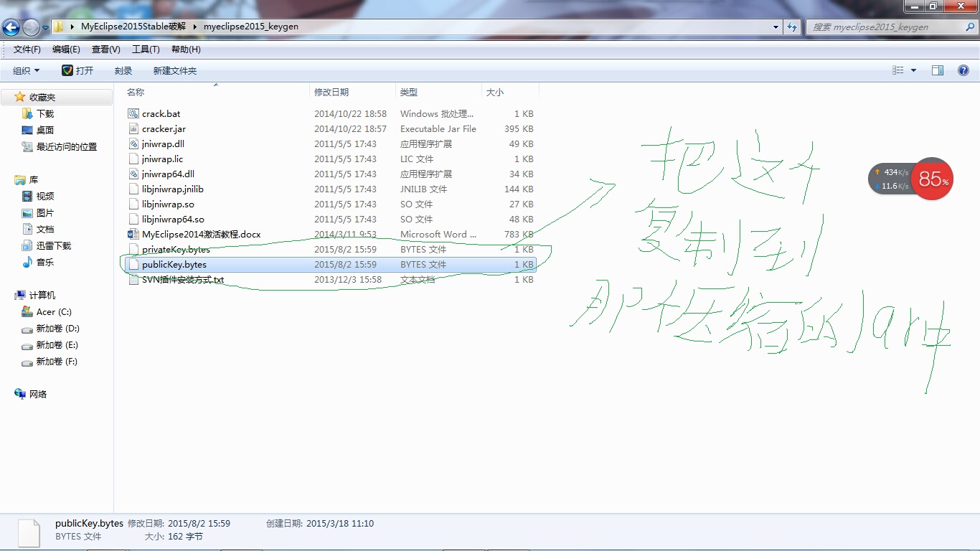Select the libjniwrap.jnilib file icon
Image resolution: width=980 pixels, height=551 pixels.
pyautogui.click(x=133, y=189)
